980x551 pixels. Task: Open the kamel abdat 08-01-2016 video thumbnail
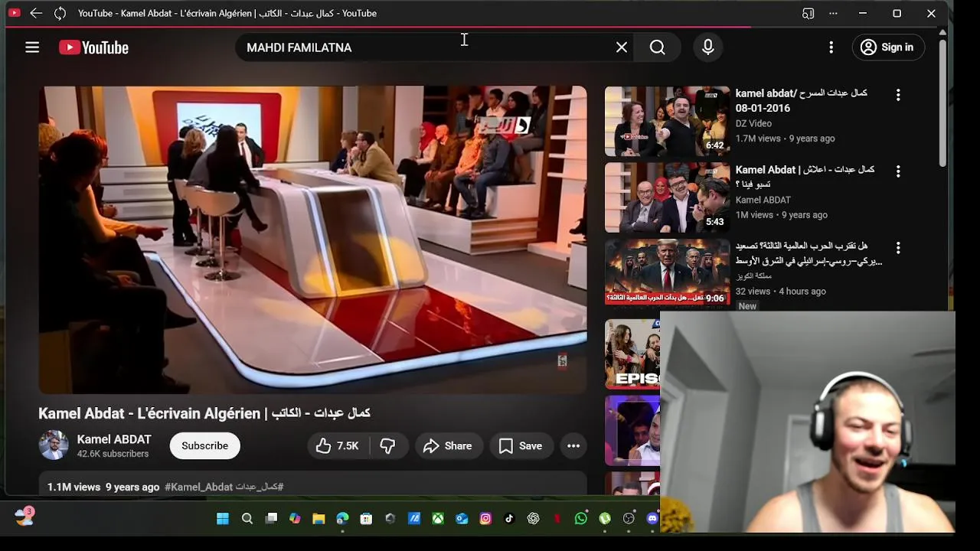[x=668, y=121]
